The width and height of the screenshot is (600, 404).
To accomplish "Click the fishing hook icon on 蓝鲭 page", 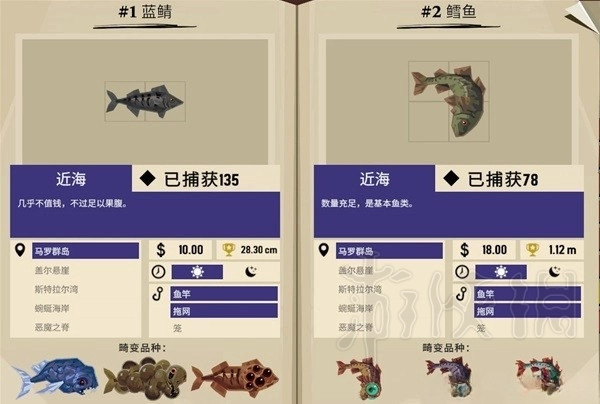I will [x=158, y=294].
